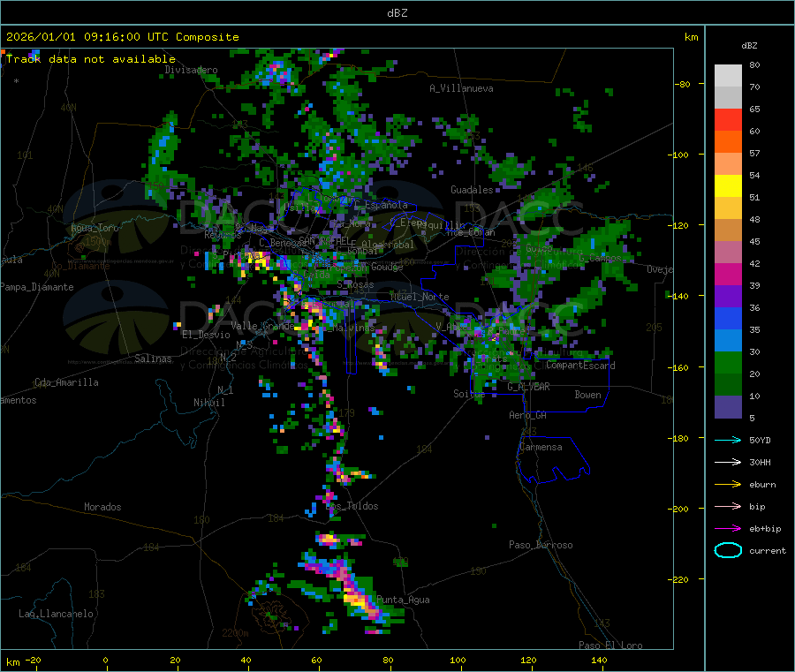Click the '-20' tick on the bottom axis

pyautogui.click(x=33, y=660)
